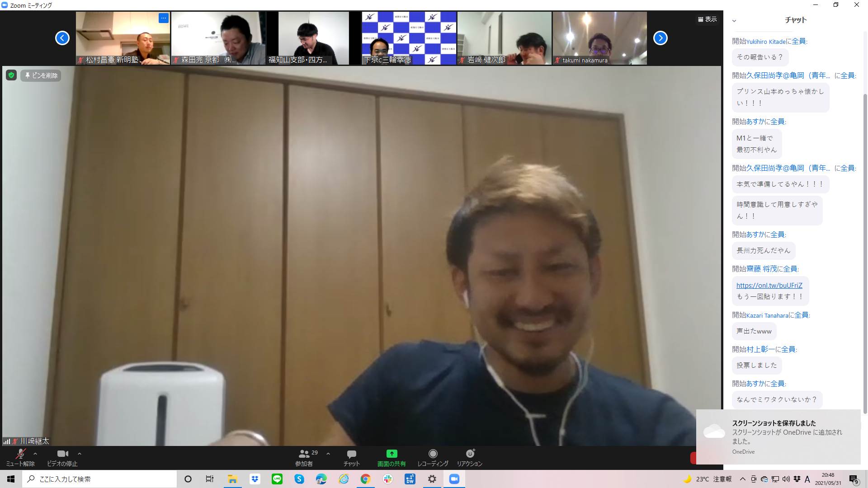This screenshot has width=868, height=488.
Task: Open Task View on taskbar
Action: pos(210,479)
